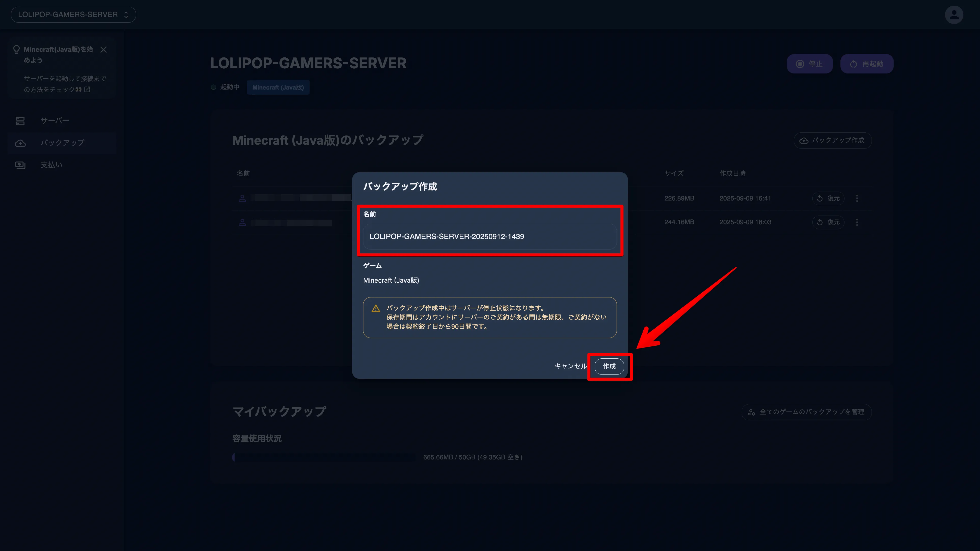Select サーバー in the sidebar
The height and width of the screenshot is (551, 980).
click(55, 121)
